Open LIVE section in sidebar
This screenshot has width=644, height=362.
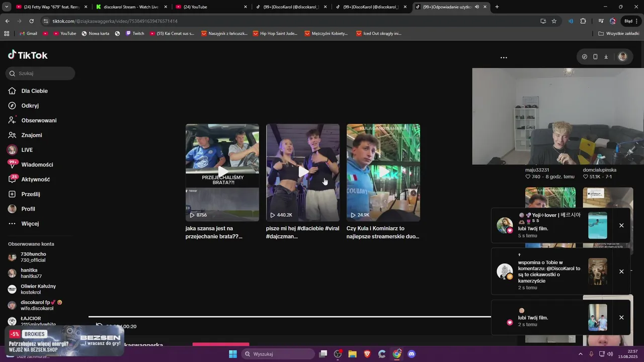(27, 150)
